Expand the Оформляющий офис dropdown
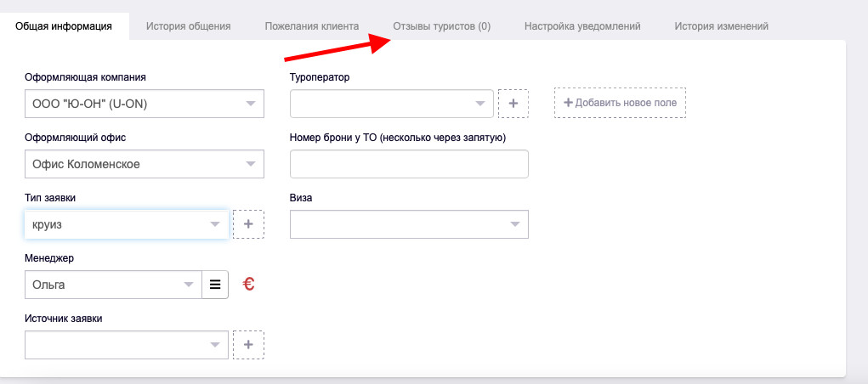Image resolution: width=868 pixels, height=384 pixels. [145, 164]
